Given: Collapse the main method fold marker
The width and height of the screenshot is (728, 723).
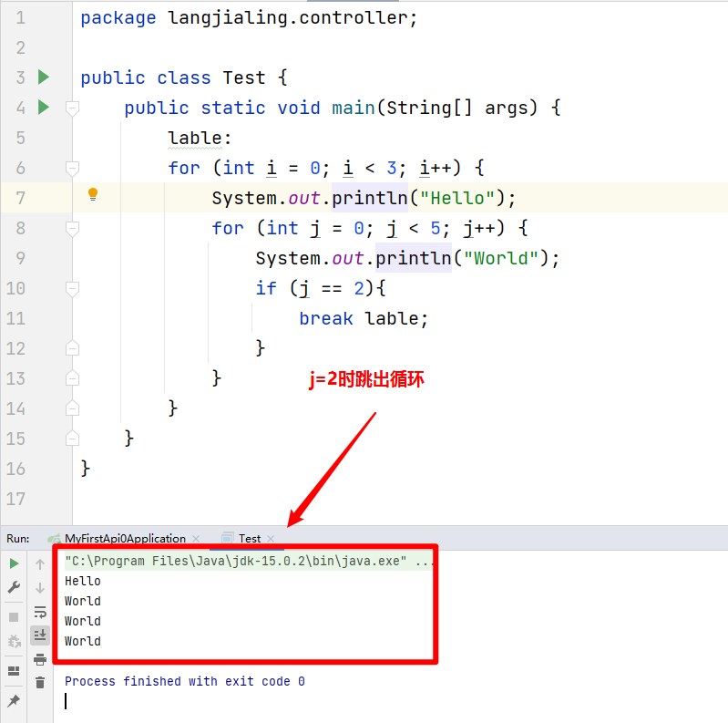Looking at the screenshot, I should (x=73, y=108).
